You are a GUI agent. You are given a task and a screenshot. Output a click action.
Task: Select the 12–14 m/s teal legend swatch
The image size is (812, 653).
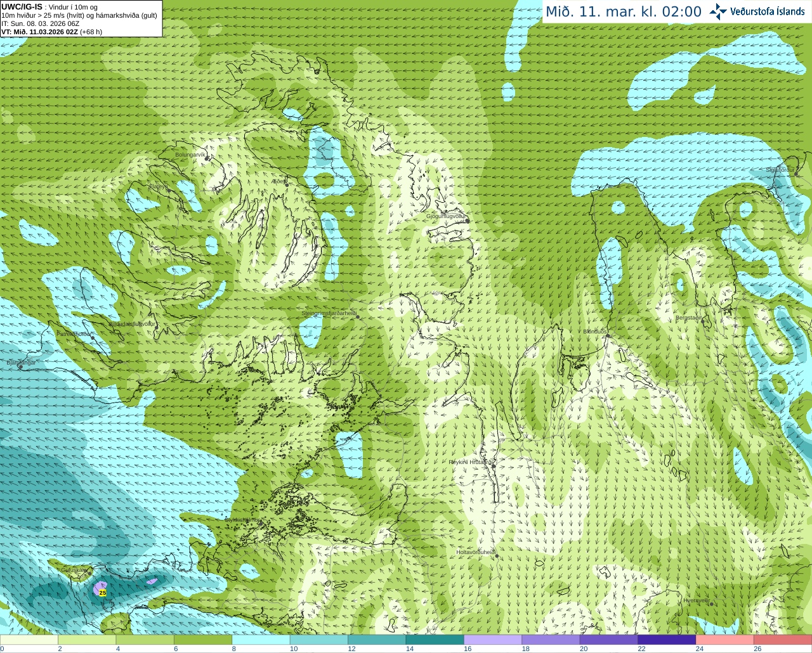[377, 640]
